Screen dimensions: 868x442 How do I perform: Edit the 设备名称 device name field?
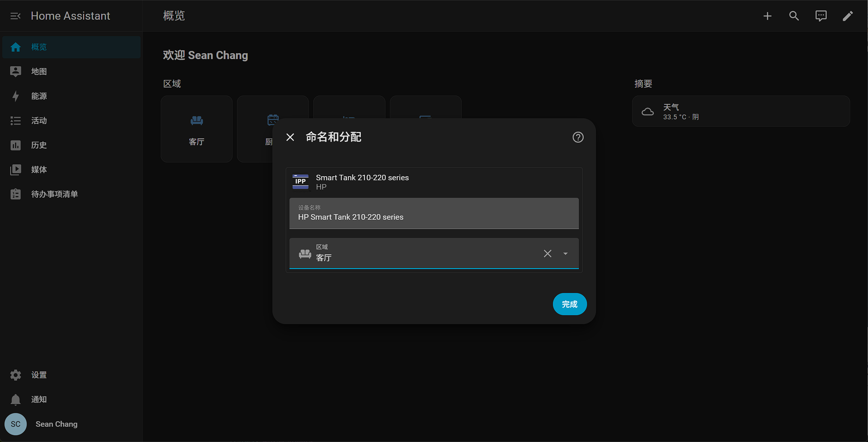point(434,213)
